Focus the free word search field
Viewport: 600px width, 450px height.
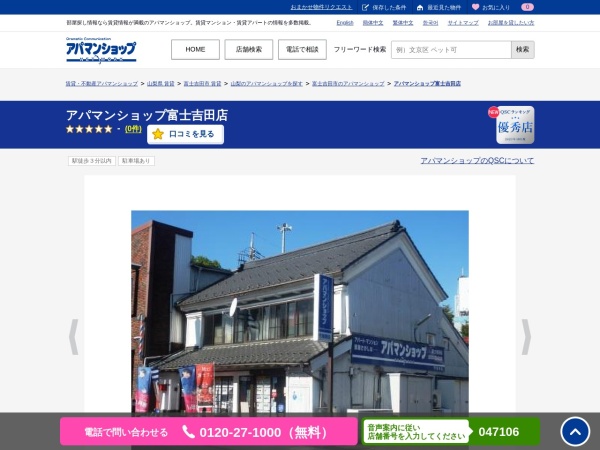coord(451,50)
